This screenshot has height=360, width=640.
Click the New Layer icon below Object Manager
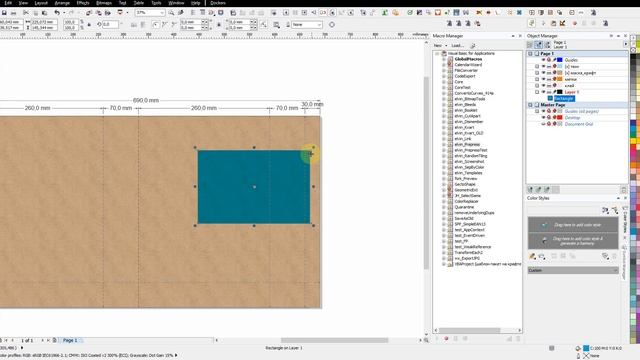point(530,190)
